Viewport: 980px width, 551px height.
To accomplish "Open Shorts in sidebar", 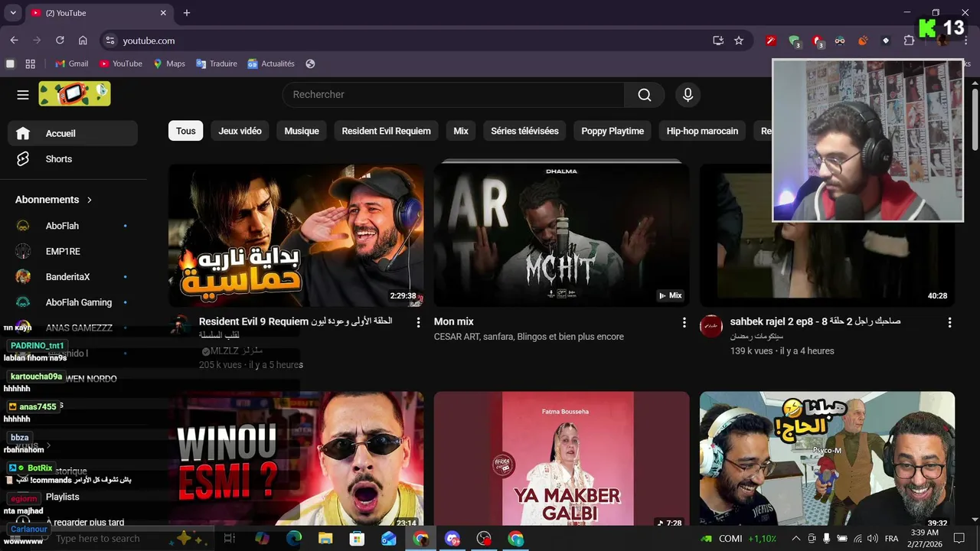I will pos(73,159).
